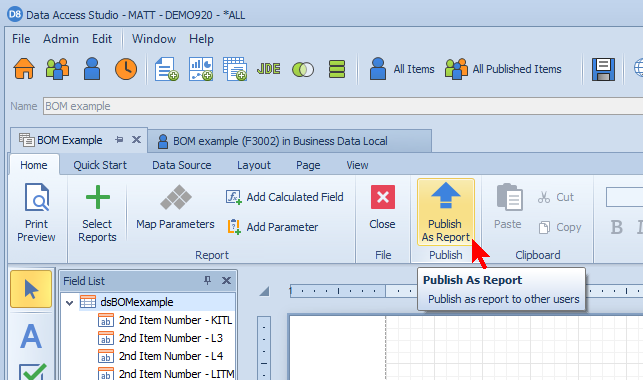
Task: Open the orange Home icon in toolbar
Action: [x=24, y=68]
